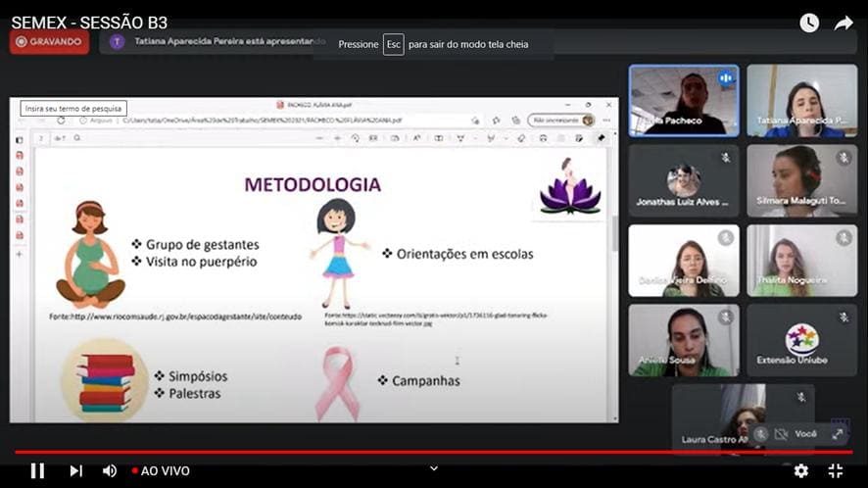Viewport: 868px width, 488px height.
Task: Click the GRAVANDO recording button
Action: pos(49,41)
